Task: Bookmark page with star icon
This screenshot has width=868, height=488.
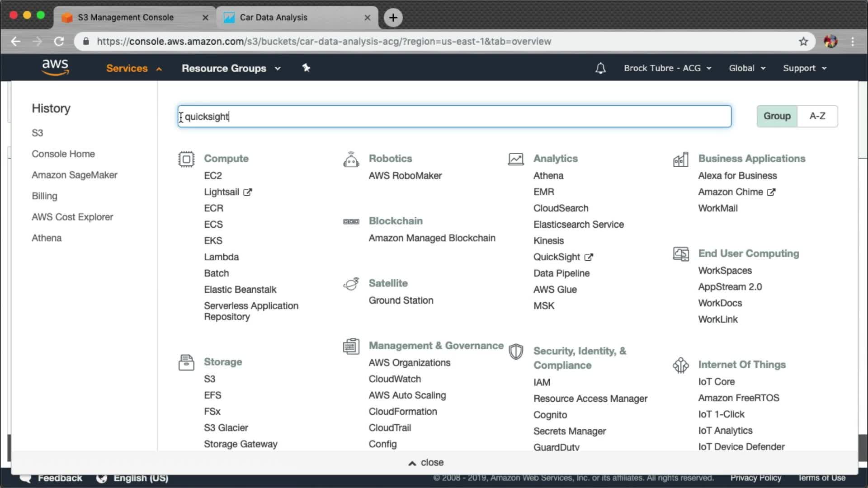Action: (803, 42)
